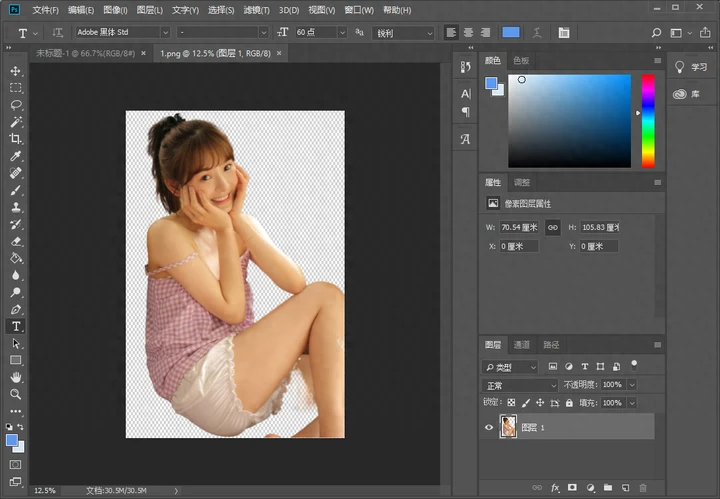720x499 pixels.
Task: Select the Brush tool in toolbar
Action: coord(16,190)
